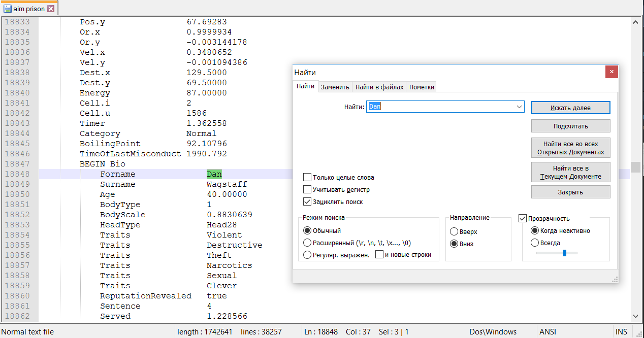The width and height of the screenshot is (644, 338).
Task: Click the Clever trait value
Action: click(222, 286)
